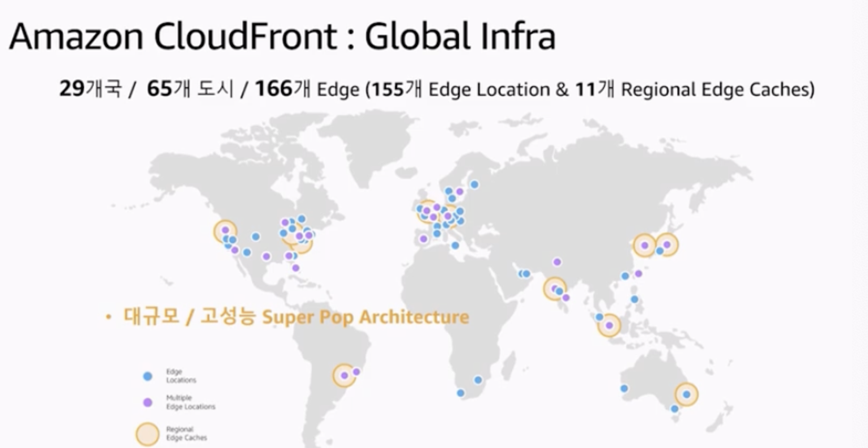Click the blue Edge Locations legend dot

pyautogui.click(x=148, y=376)
